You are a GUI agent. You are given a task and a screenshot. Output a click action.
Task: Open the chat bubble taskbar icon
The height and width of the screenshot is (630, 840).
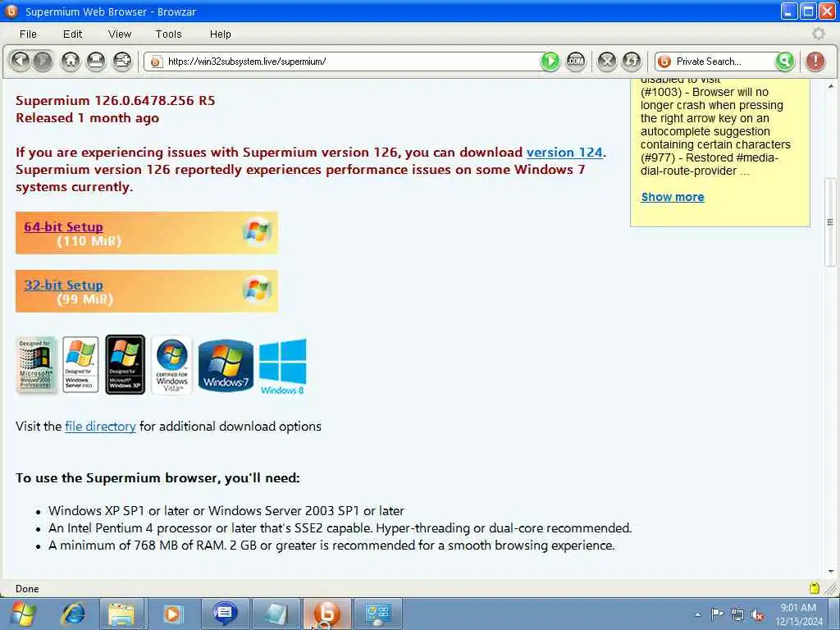coord(224,614)
